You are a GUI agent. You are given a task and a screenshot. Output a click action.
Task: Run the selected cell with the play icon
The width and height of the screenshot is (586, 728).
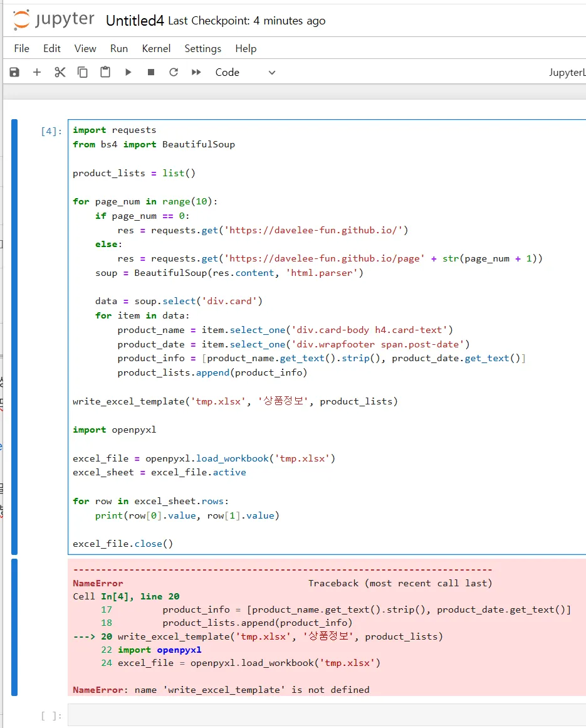coord(128,72)
